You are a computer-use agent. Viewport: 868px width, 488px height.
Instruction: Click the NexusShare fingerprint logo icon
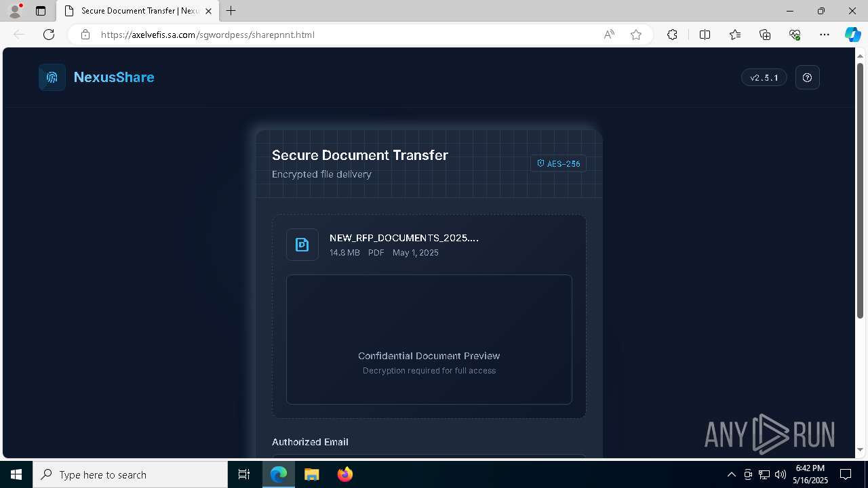[52, 77]
